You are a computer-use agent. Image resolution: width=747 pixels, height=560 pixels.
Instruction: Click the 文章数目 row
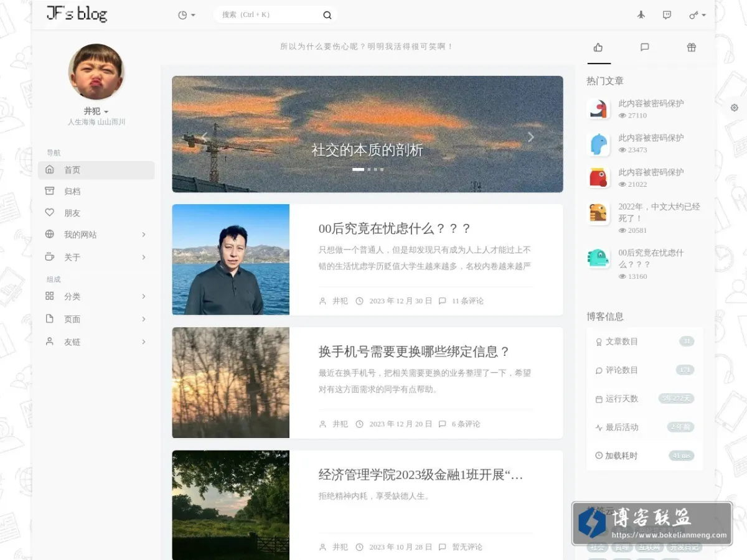(645, 341)
